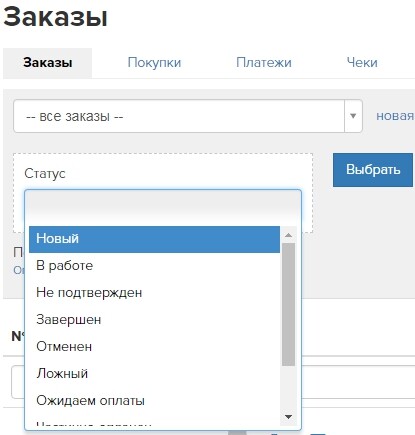Open the Платежи tab
This screenshot has height=435, width=415.
tap(264, 63)
